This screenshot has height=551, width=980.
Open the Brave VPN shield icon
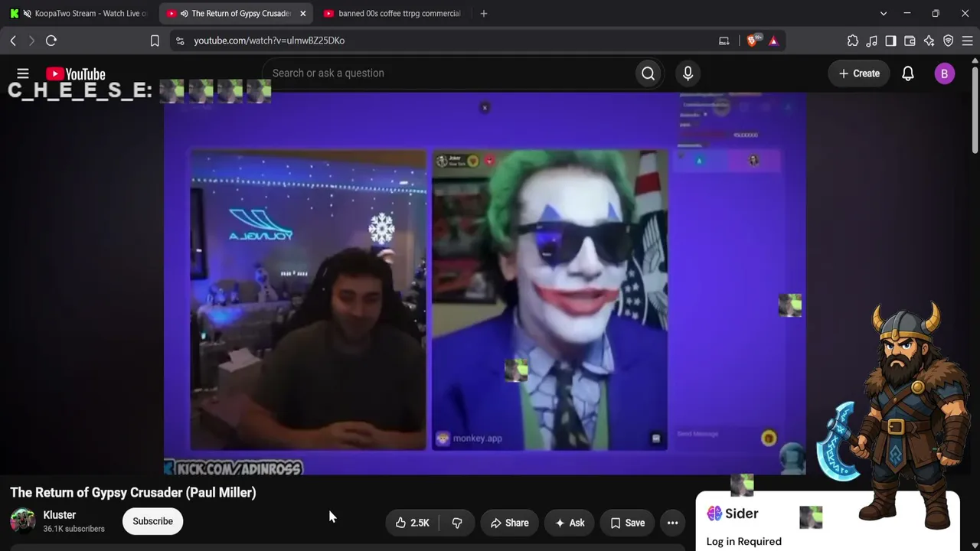point(948,41)
